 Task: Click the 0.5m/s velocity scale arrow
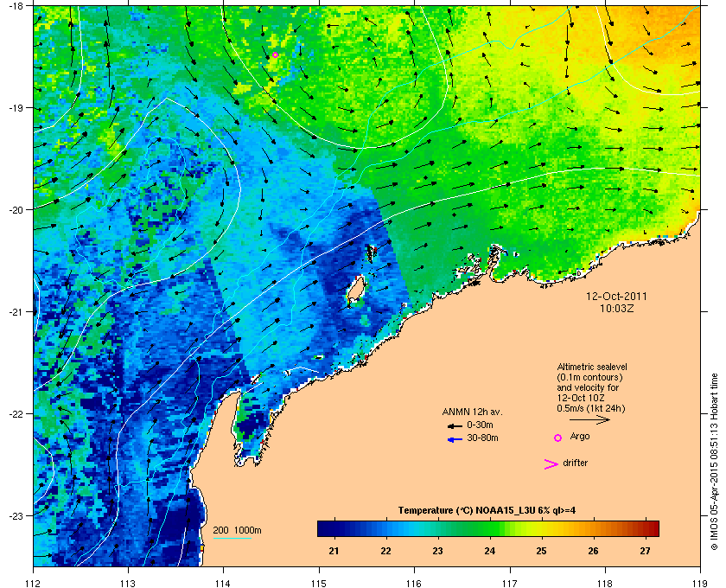point(589,419)
